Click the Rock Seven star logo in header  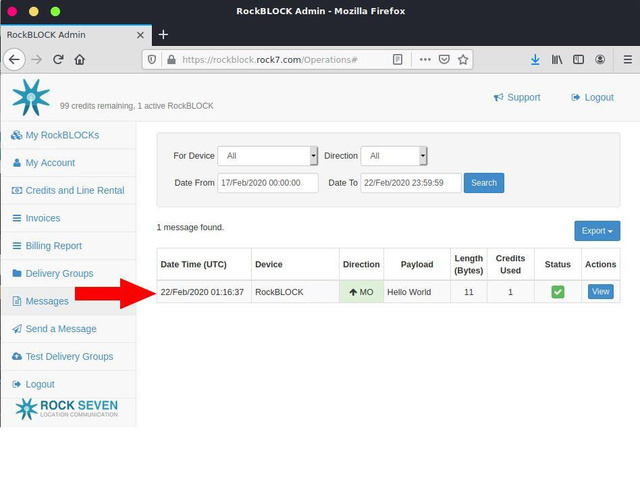click(x=31, y=97)
